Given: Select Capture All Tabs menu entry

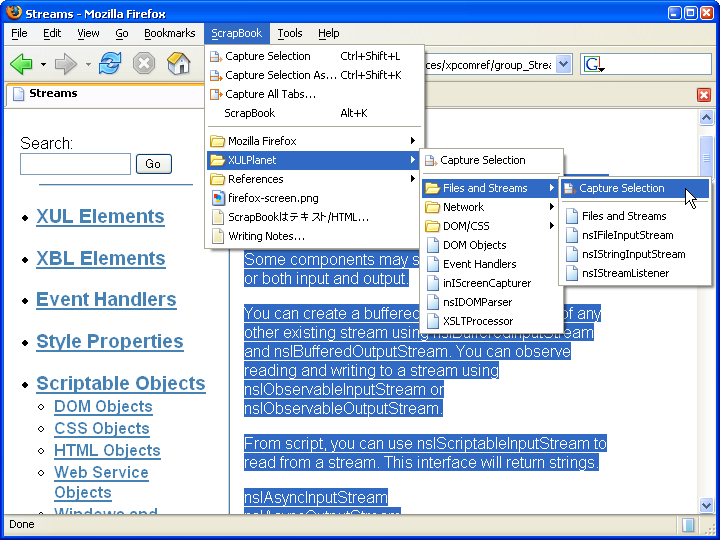Looking at the screenshot, I should pyautogui.click(x=270, y=94).
